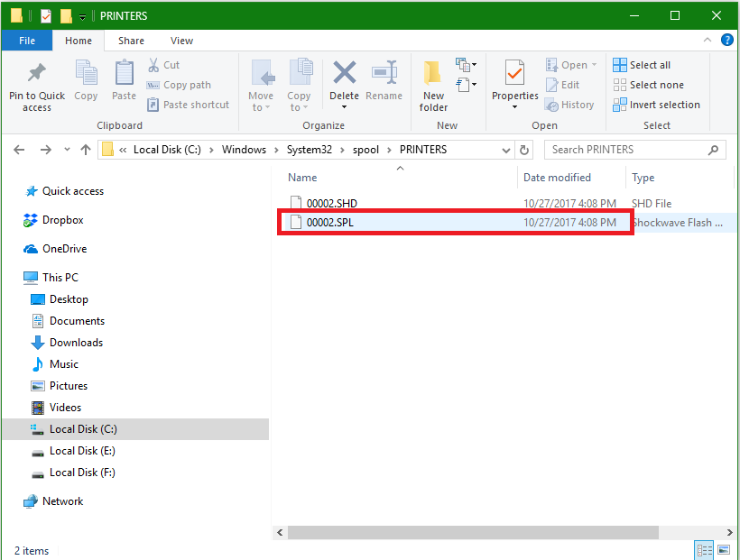Click the New folder icon
This screenshot has width=740, height=560.
click(433, 74)
